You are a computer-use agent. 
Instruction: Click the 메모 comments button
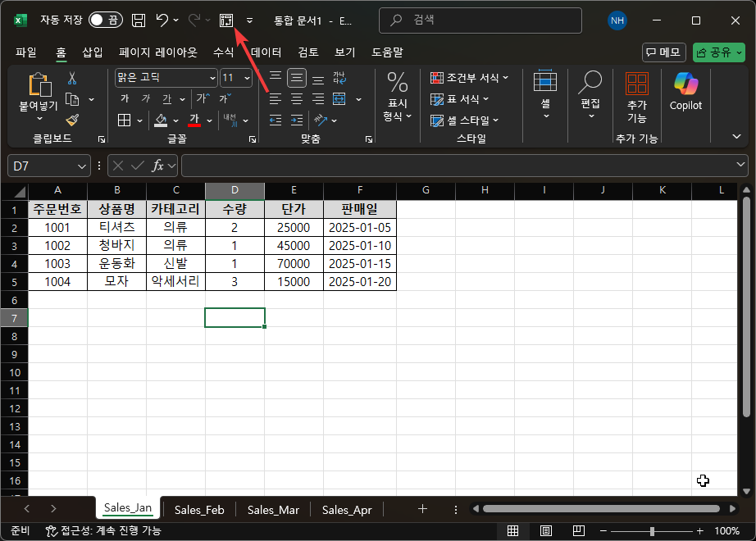663,52
